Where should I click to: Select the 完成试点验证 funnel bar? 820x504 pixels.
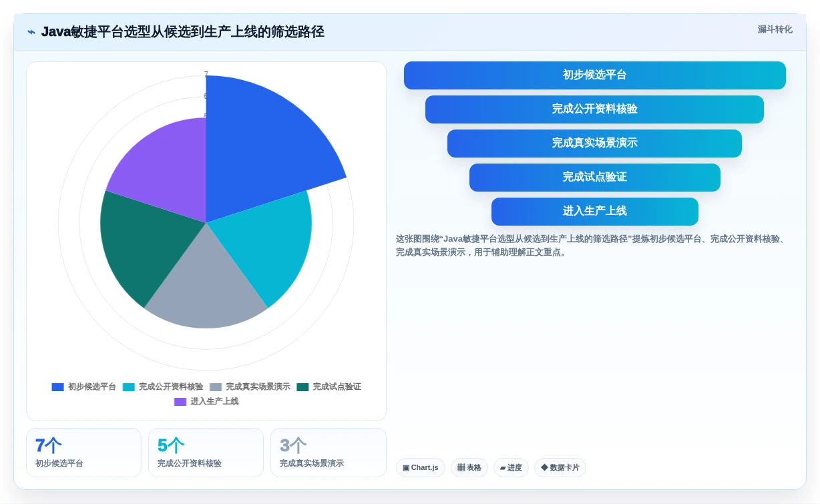pyautogui.click(x=594, y=178)
